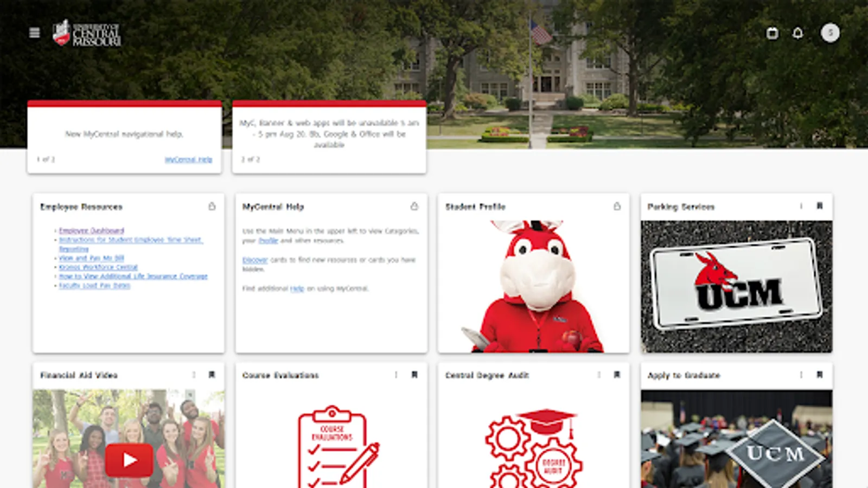
Task: Click the Student Profile mascot image
Action: pos(534,286)
